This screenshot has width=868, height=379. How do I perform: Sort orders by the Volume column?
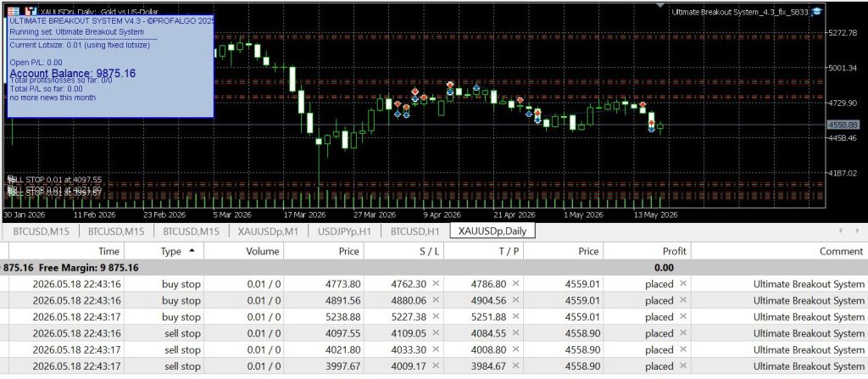[243, 251]
